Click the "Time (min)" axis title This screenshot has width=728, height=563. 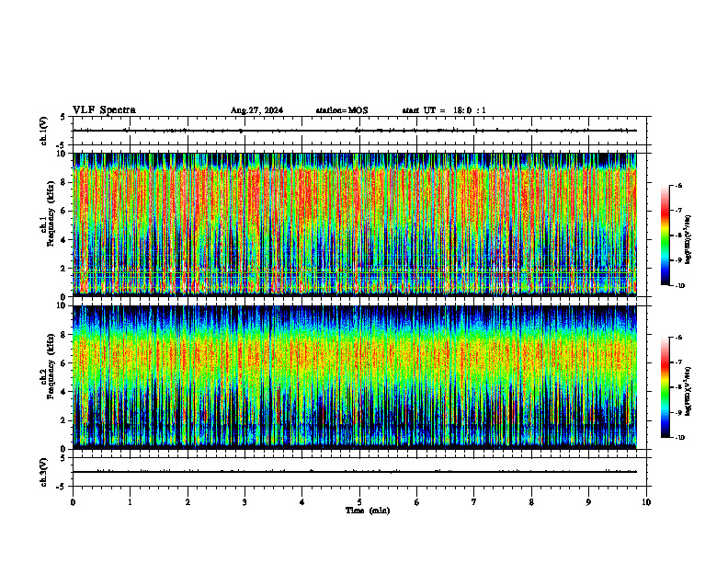[x=368, y=511]
